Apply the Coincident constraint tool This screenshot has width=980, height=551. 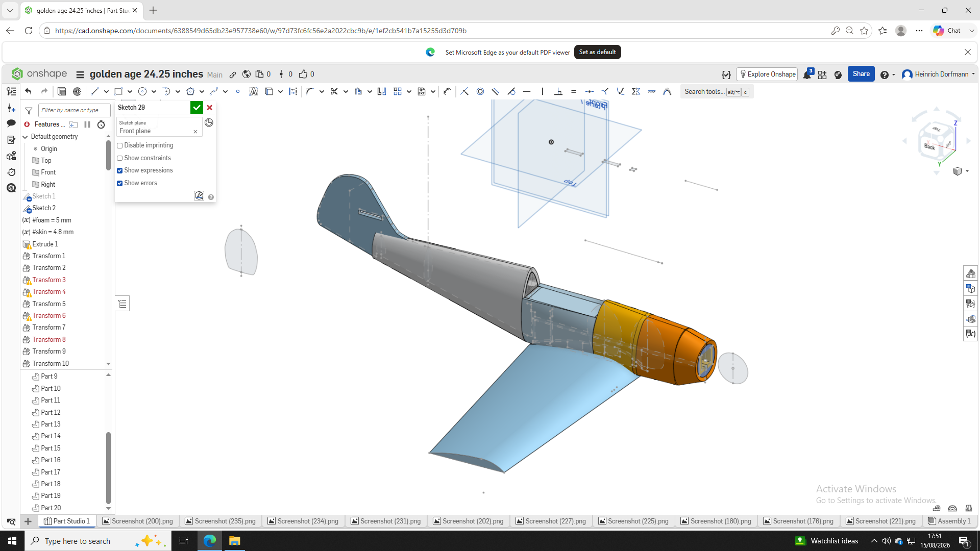464,91
